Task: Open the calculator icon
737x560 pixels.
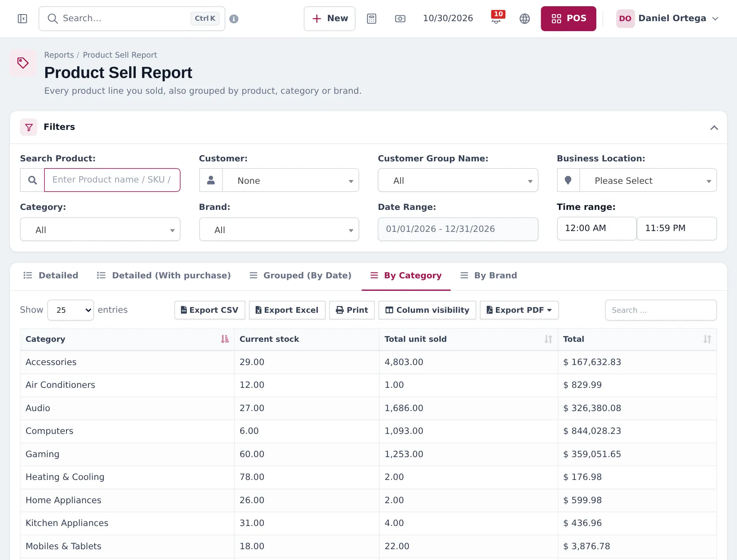Action: [x=371, y=19]
